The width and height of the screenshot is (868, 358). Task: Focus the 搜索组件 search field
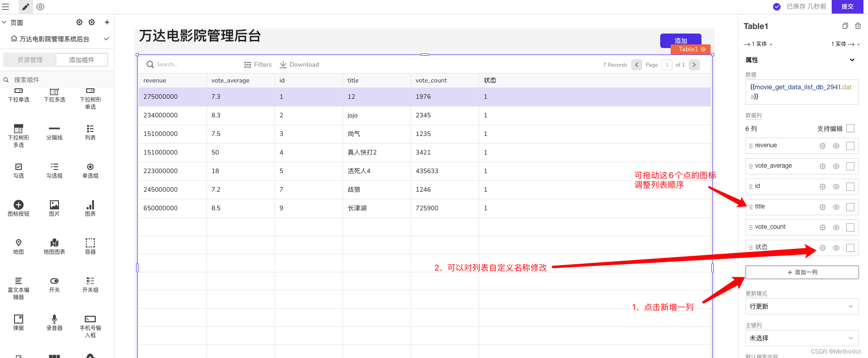coord(57,80)
